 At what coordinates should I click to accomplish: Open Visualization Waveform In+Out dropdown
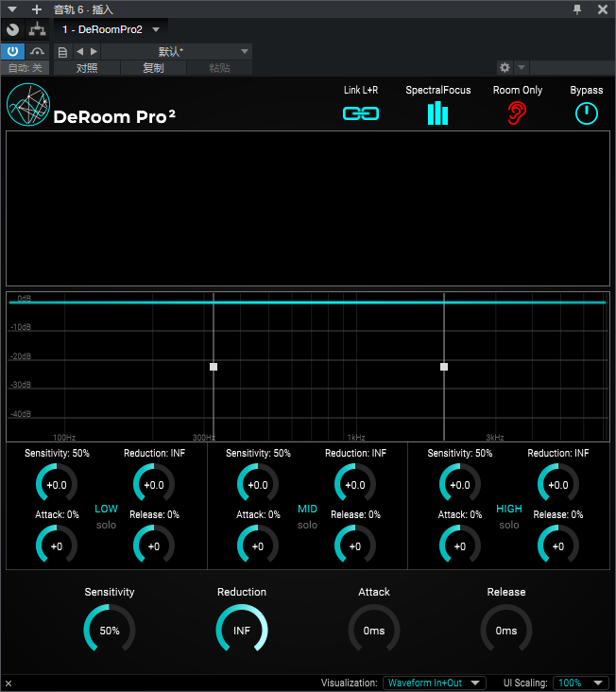point(435,683)
